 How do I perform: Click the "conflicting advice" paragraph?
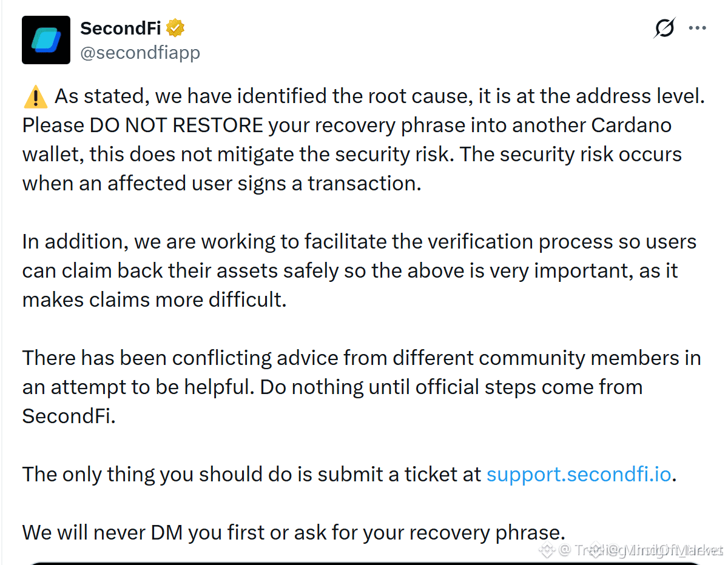point(362,387)
